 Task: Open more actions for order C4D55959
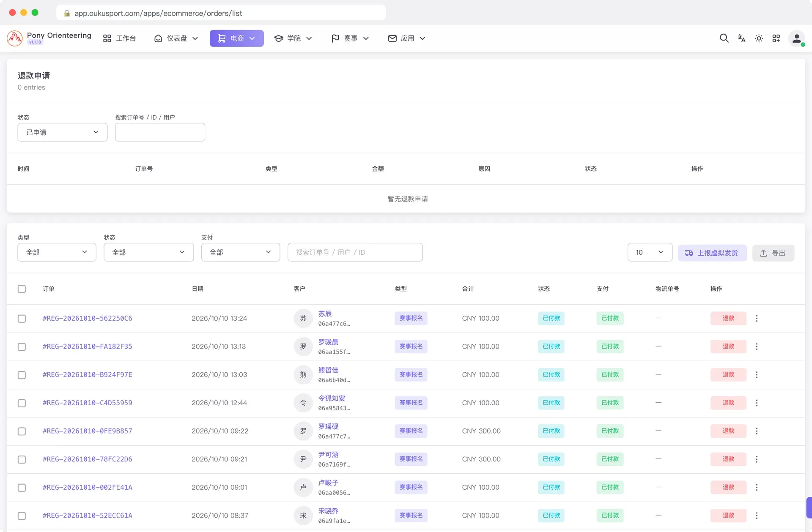[757, 403]
